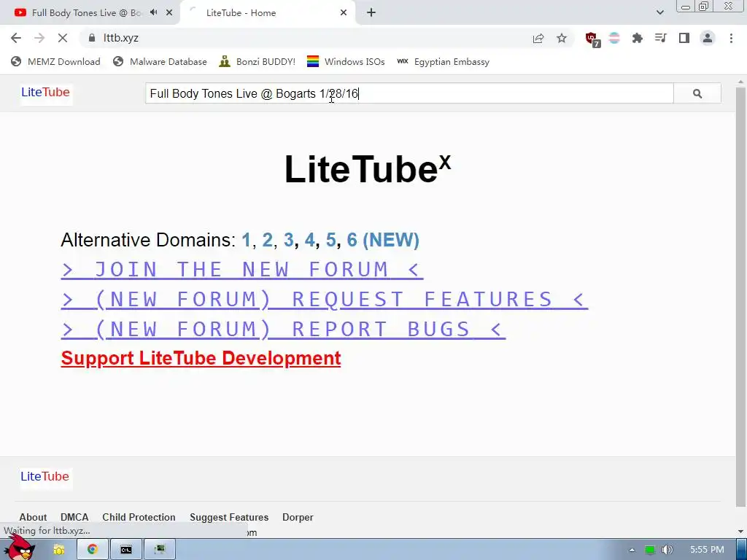Click the LiteTube logo in header
The height and width of the screenshot is (560, 747).
[46, 93]
